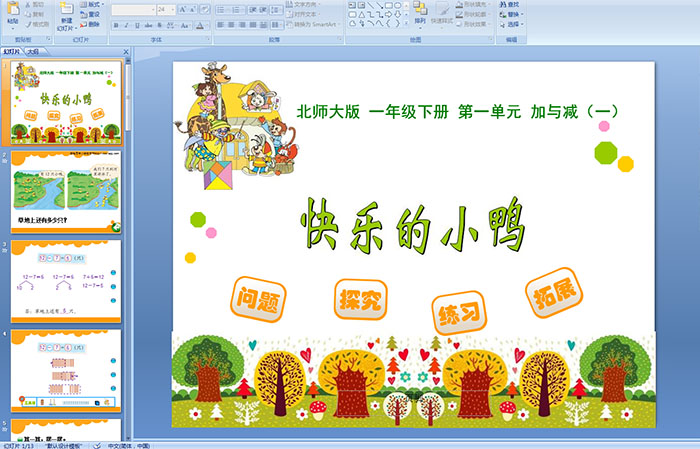Image resolution: width=700 pixels, height=449 pixels.
Task: Close the slide thumbnails pane
Action: tap(126, 52)
